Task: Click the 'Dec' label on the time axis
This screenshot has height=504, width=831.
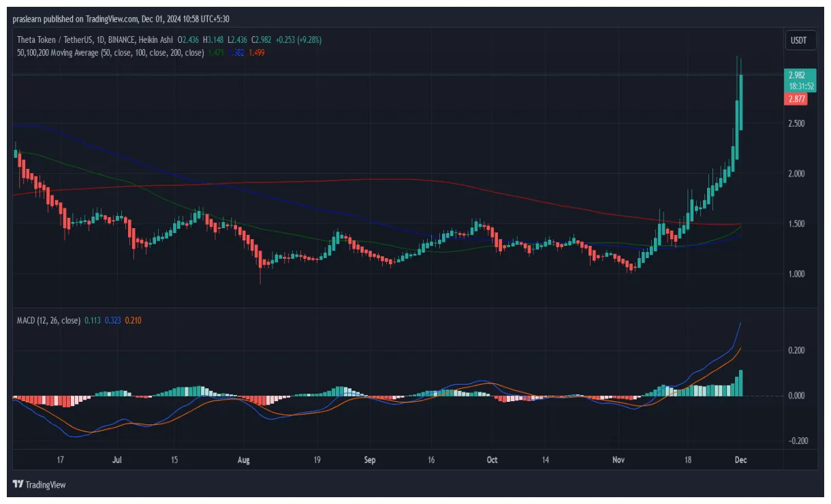Action: tap(740, 460)
